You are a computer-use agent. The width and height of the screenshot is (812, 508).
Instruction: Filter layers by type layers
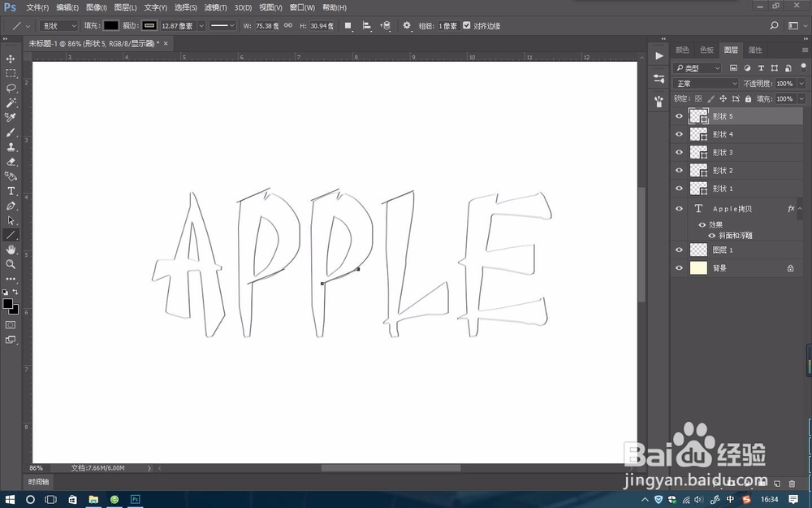coord(761,68)
